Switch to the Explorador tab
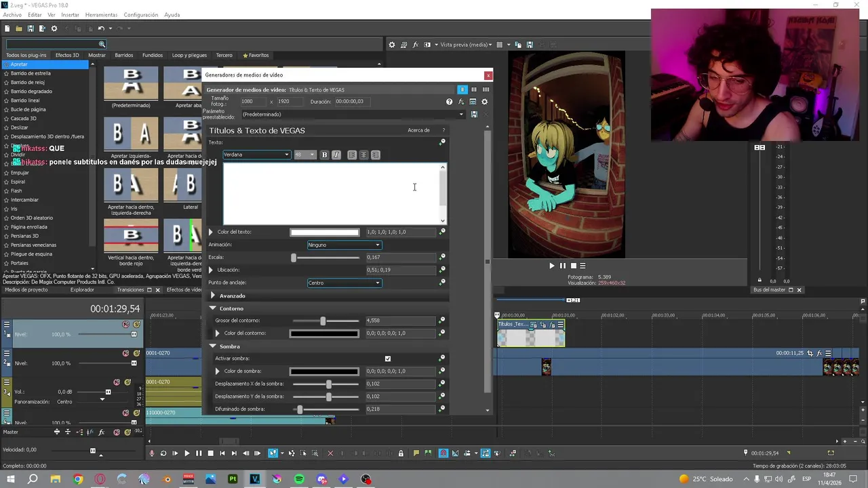 (82, 289)
